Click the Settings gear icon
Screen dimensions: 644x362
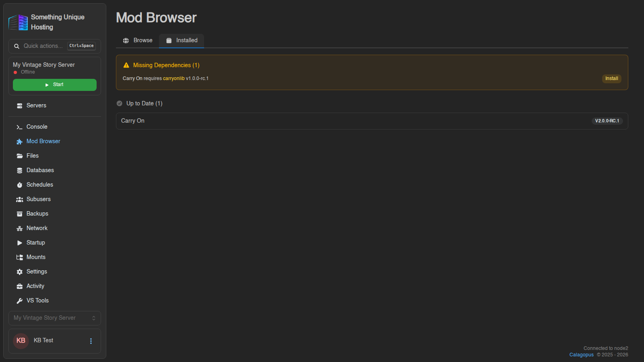click(x=19, y=272)
